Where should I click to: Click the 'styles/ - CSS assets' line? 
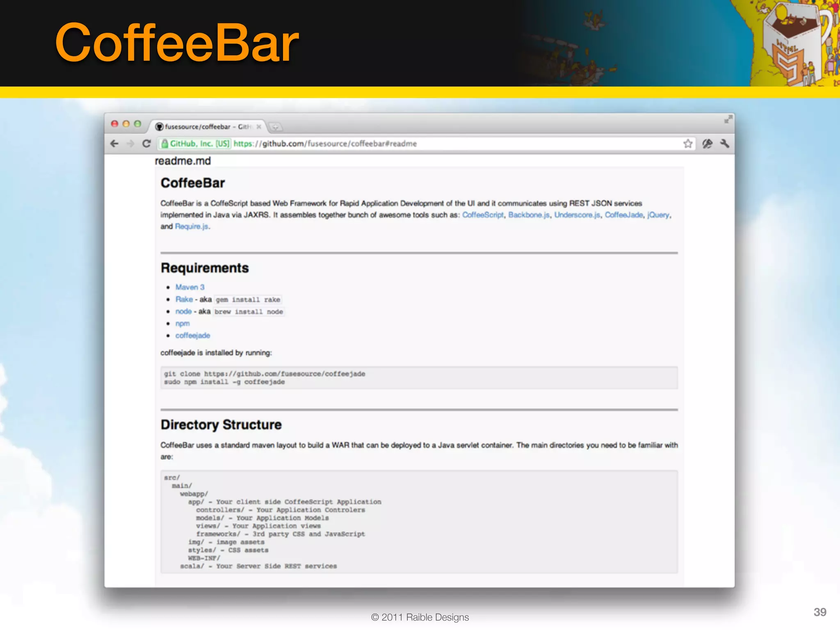(228, 550)
